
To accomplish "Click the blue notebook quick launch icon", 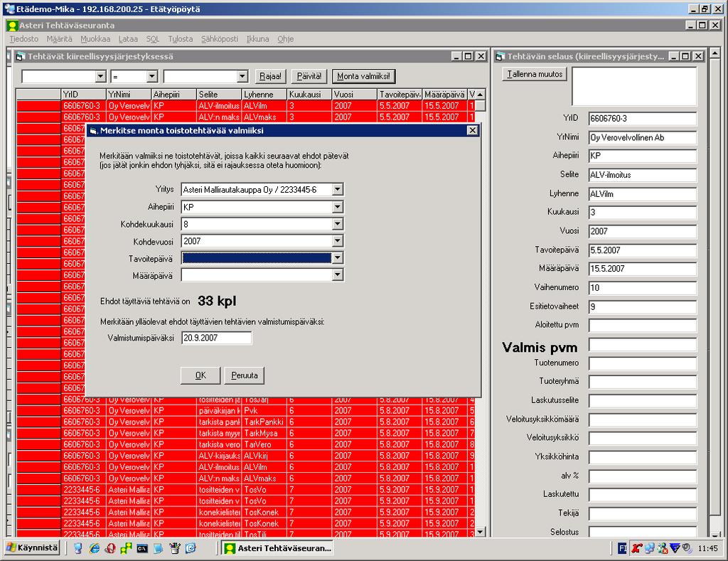I will tap(159, 548).
